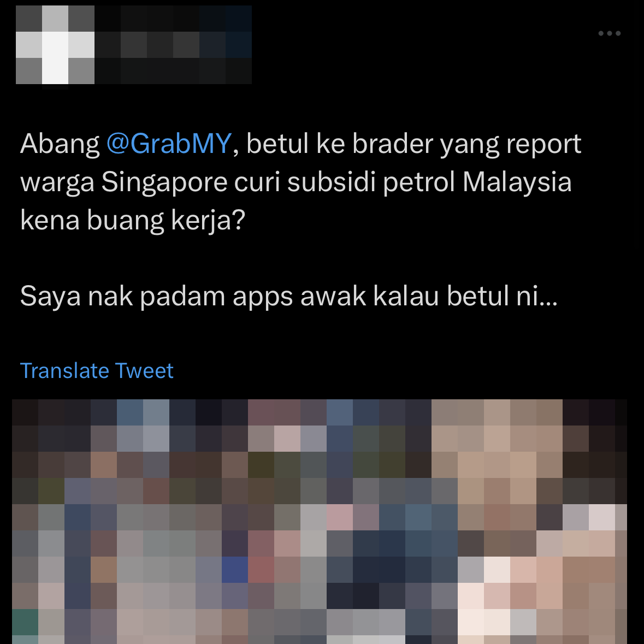Click the word "Malaysia" in tweet text
Screen dimensions: 644x644
[x=517, y=182]
